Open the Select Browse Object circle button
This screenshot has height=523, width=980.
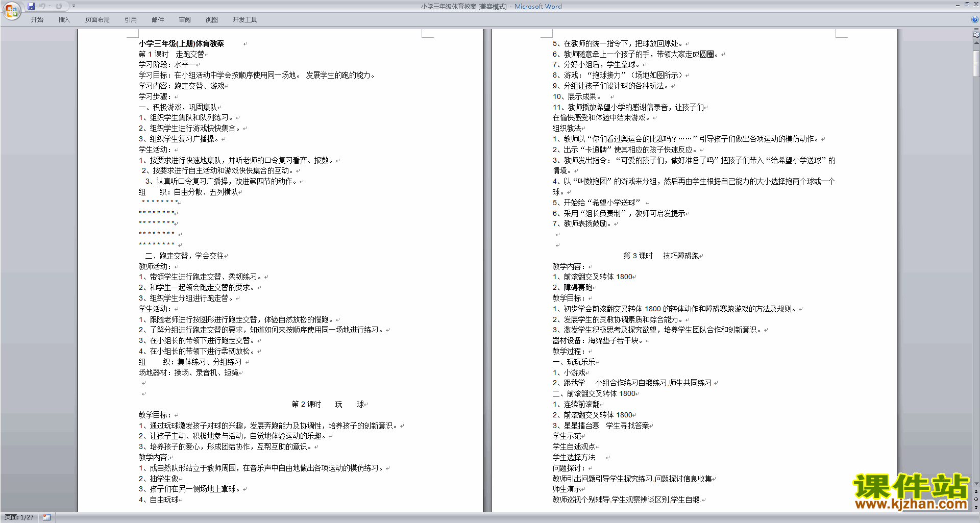[x=976, y=499]
